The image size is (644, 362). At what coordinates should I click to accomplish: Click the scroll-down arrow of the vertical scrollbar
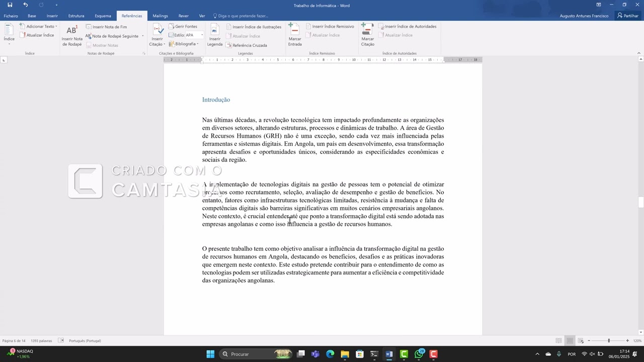coord(640,332)
